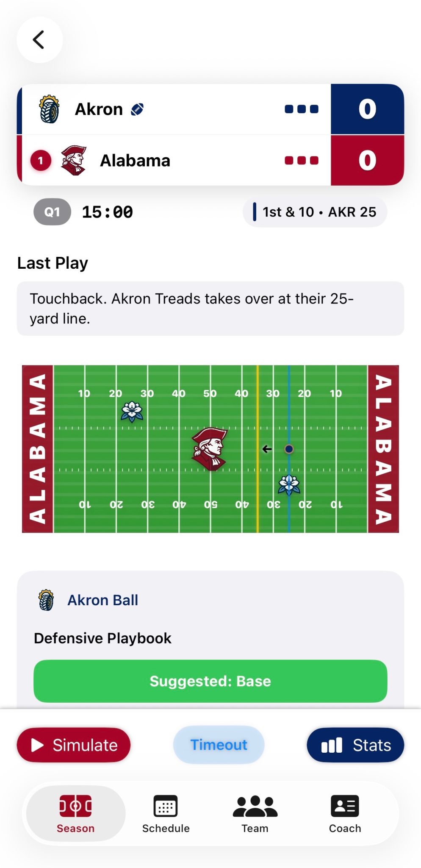The width and height of the screenshot is (421, 868).
Task: Tap the 1st & 10 down indicator
Action: point(315,212)
